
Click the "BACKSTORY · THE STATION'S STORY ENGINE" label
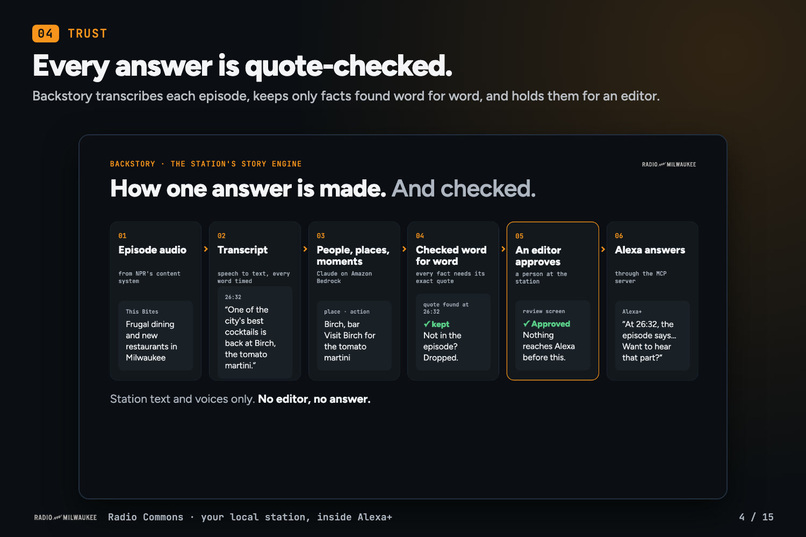206,164
